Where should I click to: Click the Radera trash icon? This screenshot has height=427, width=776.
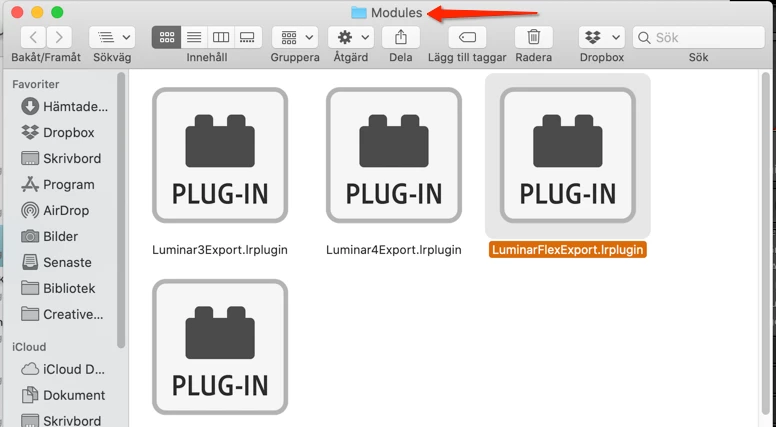pos(534,37)
